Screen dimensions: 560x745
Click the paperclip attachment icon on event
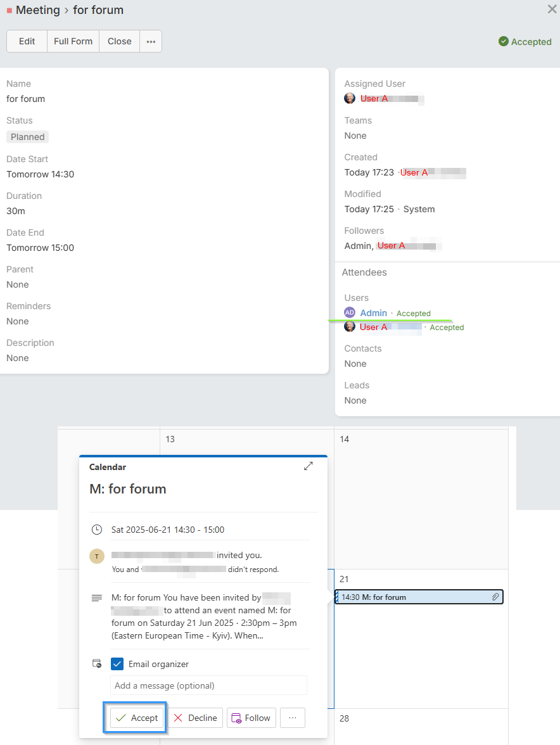[x=495, y=597]
